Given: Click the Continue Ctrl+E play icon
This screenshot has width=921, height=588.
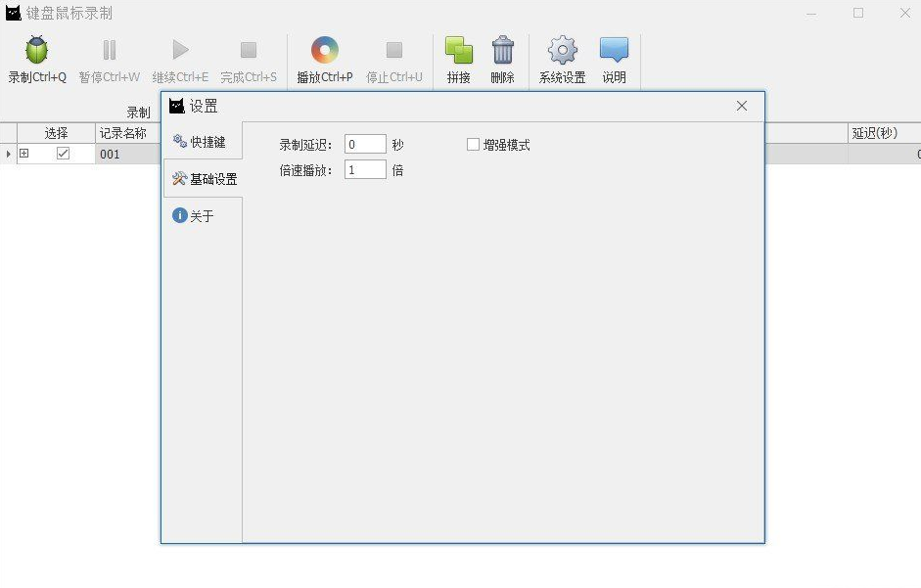Looking at the screenshot, I should point(180,51).
